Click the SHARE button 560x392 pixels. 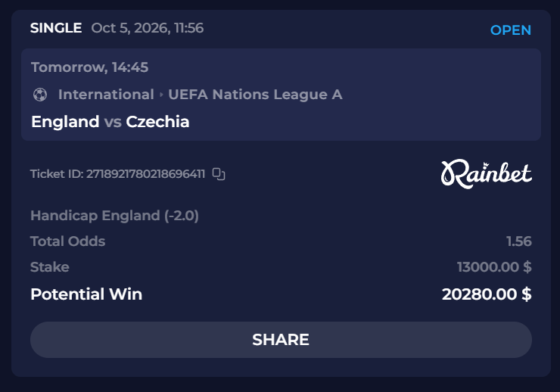click(x=281, y=340)
